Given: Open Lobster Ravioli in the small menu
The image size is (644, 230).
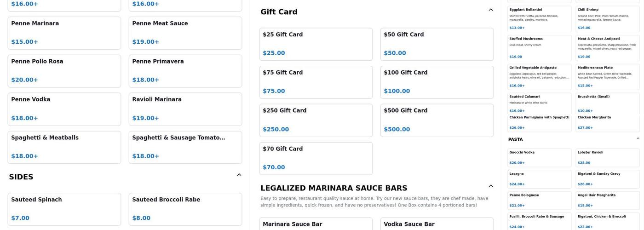Looking at the screenshot, I should point(607,157).
